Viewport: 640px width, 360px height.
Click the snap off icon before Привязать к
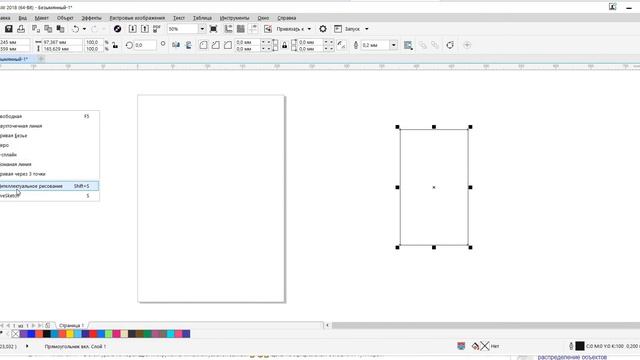pyautogui.click(x=268, y=29)
